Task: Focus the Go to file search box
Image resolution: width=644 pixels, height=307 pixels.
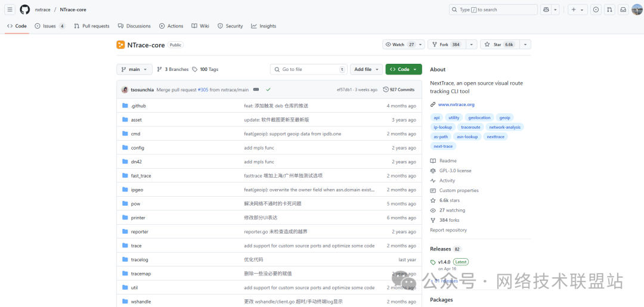Action: [309, 69]
